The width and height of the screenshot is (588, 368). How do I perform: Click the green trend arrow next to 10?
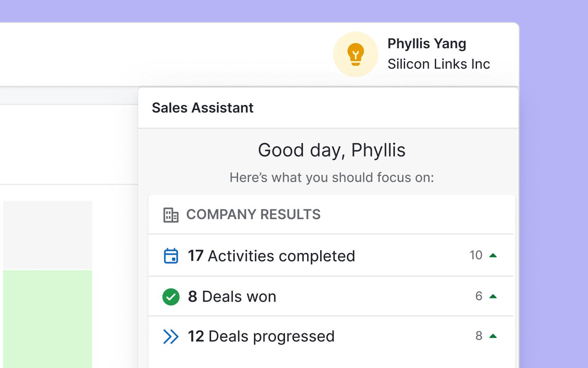pos(493,255)
